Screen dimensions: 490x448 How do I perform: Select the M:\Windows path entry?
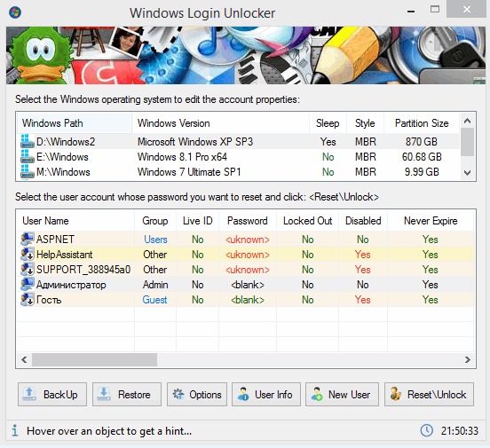63,171
